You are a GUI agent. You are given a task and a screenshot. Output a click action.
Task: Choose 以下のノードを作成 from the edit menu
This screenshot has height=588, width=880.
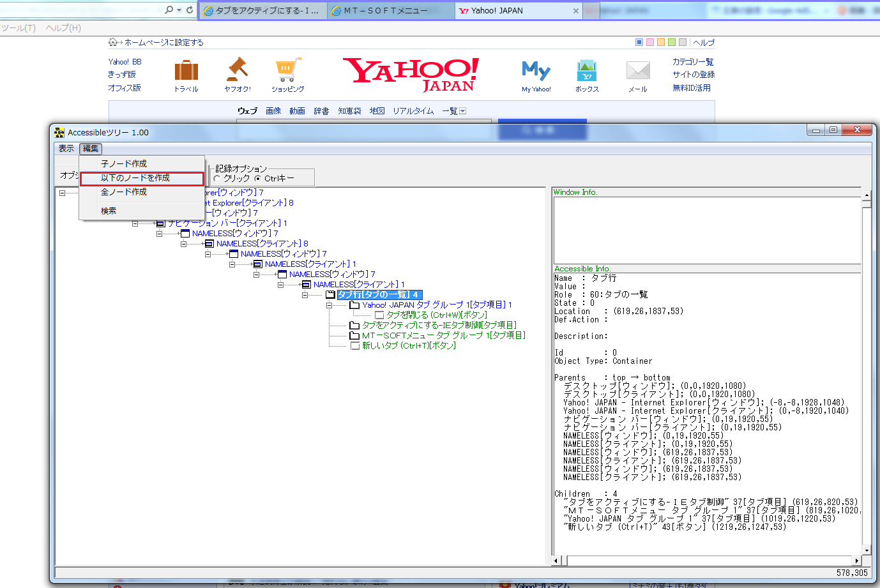[135, 178]
